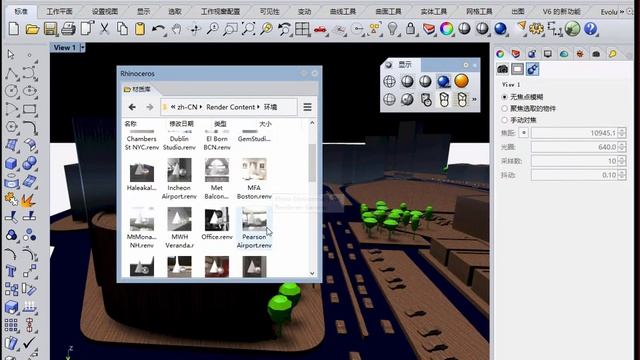Lock objects with the padlock icon

click(410, 29)
